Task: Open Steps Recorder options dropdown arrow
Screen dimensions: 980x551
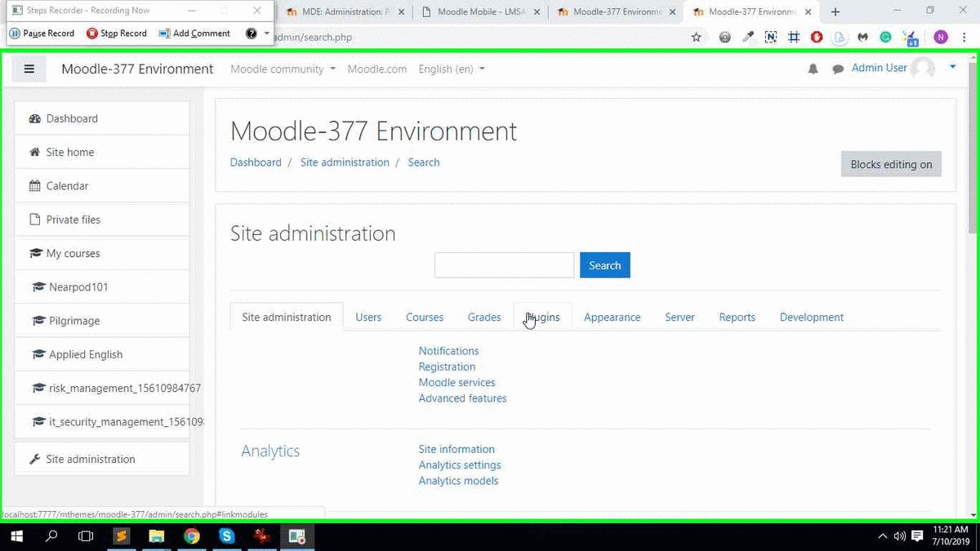Action: (x=266, y=33)
